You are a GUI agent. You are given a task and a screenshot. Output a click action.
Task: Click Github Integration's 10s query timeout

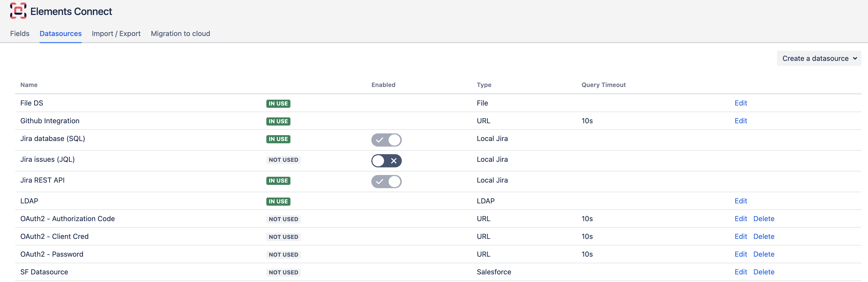click(587, 121)
